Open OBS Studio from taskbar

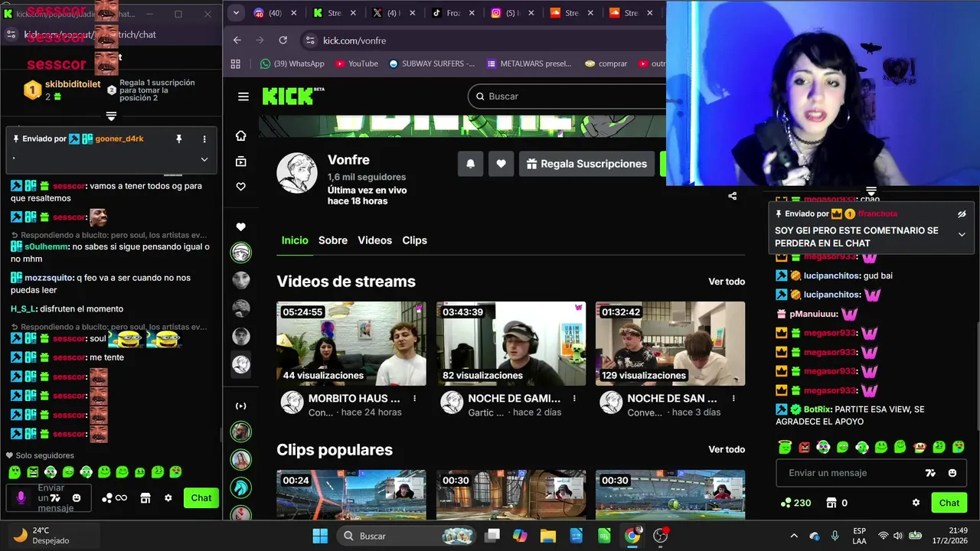pos(661,536)
